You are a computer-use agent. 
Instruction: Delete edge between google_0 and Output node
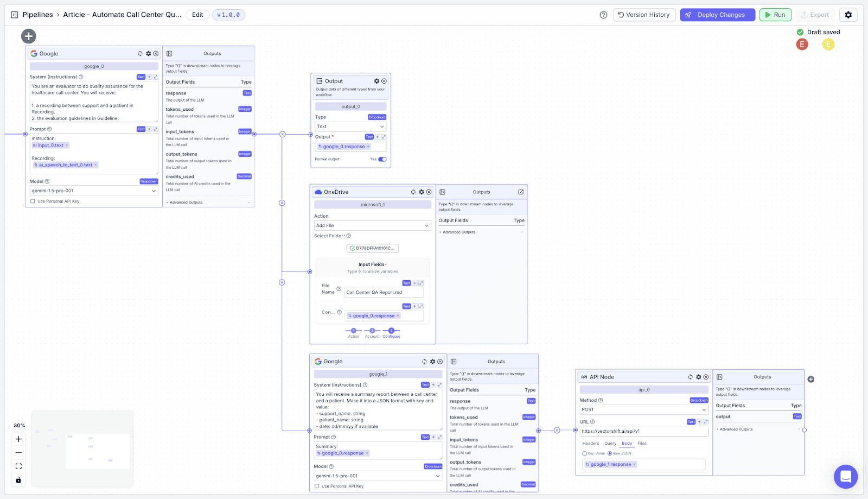point(283,134)
